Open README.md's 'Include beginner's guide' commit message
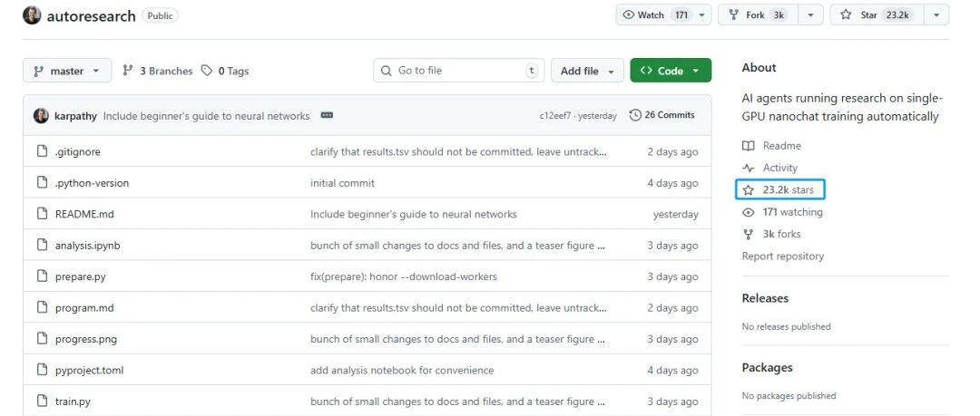The image size is (980, 416). tap(413, 214)
